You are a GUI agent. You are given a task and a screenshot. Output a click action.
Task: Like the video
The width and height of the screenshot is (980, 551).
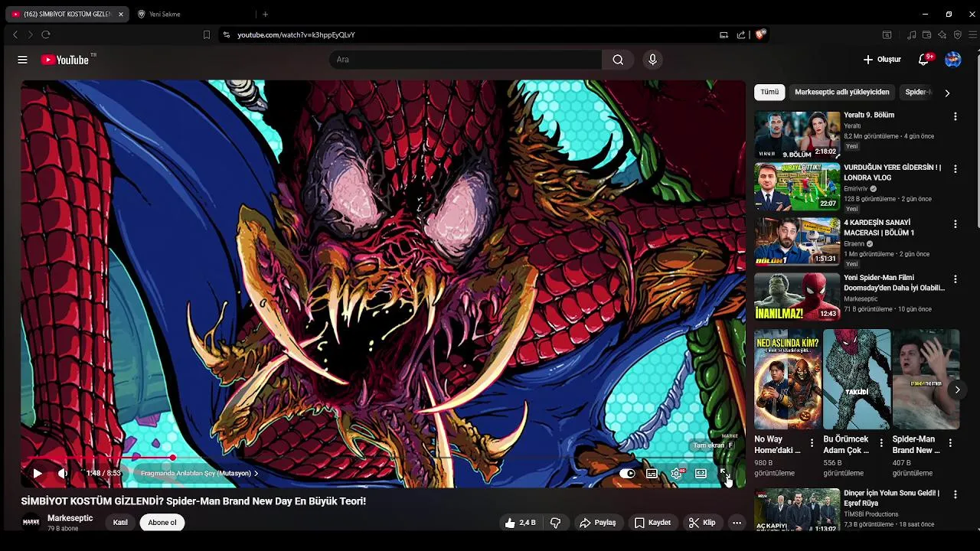(x=521, y=523)
